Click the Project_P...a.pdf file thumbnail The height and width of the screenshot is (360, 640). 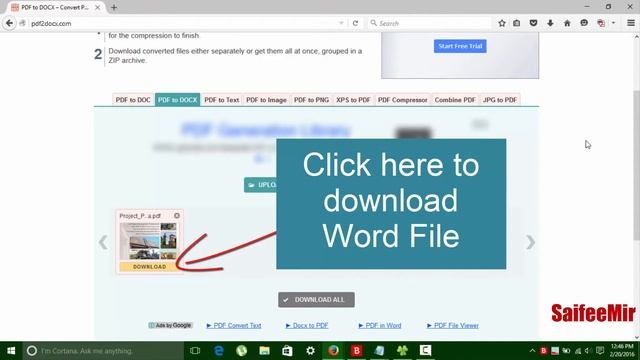tap(149, 241)
